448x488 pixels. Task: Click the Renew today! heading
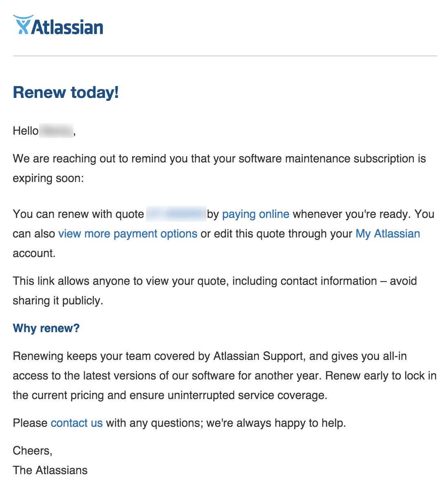click(66, 92)
